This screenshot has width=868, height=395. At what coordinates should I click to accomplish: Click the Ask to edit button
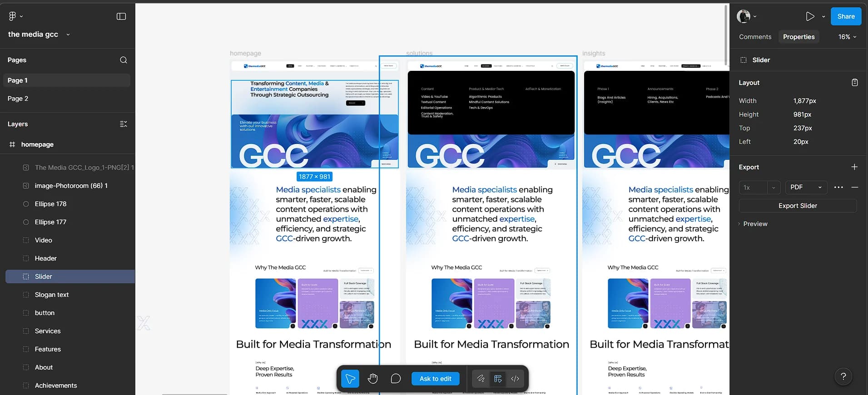pos(435,379)
